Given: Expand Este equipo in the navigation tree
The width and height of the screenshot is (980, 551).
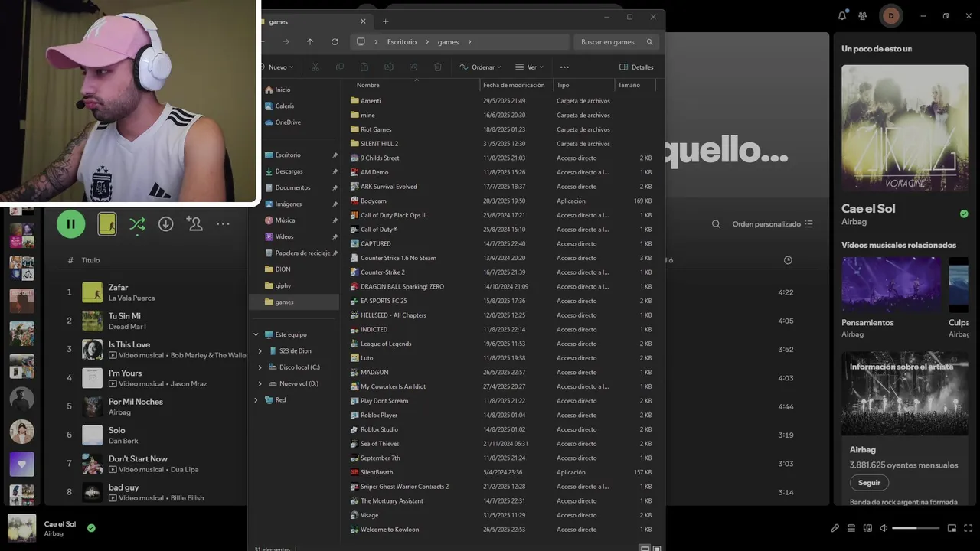Looking at the screenshot, I should pos(256,334).
